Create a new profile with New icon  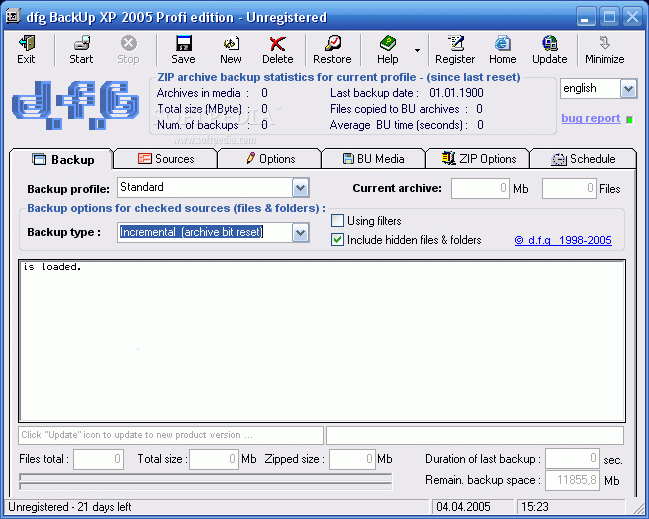click(x=231, y=50)
